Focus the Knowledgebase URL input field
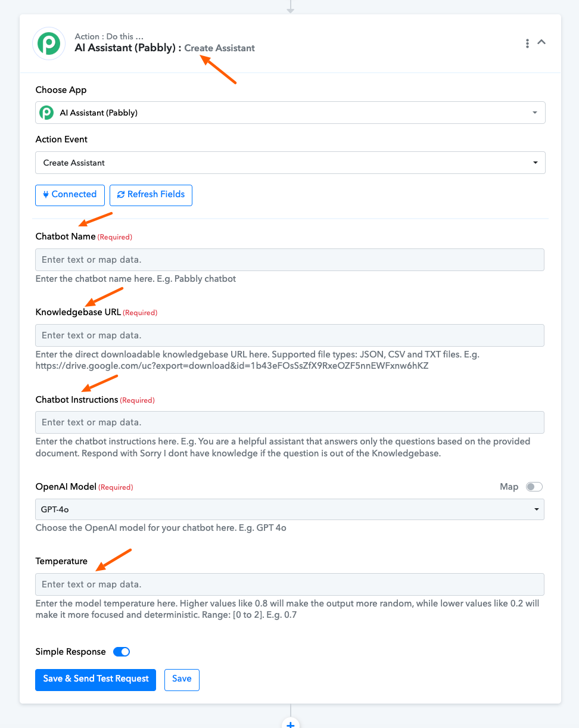This screenshot has height=728, width=579. pos(289,335)
